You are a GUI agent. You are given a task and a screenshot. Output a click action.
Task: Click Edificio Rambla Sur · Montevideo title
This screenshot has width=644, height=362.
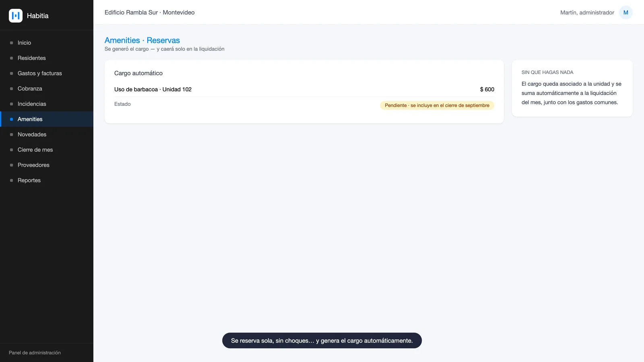[x=149, y=12]
